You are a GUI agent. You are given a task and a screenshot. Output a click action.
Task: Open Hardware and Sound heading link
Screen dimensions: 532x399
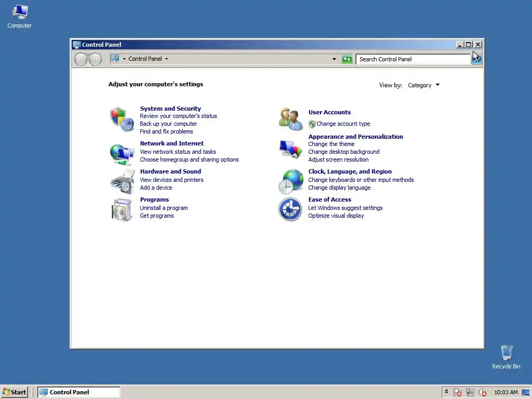click(170, 171)
